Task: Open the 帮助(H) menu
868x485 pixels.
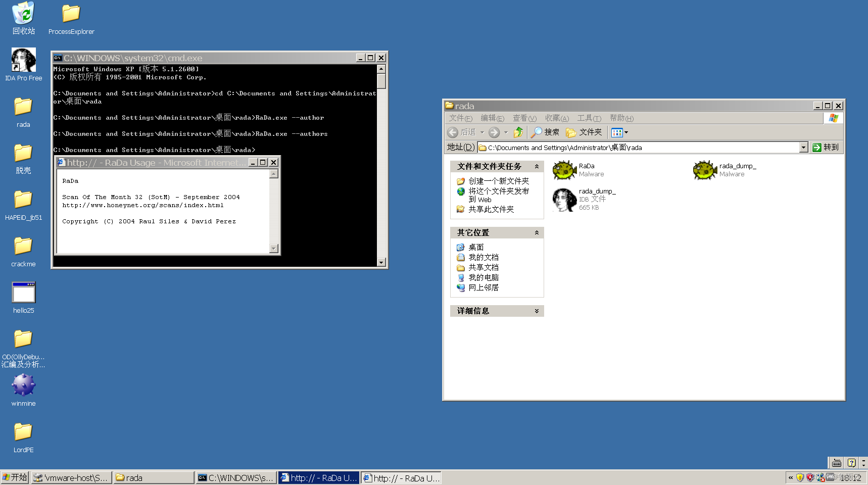Action: (x=621, y=118)
